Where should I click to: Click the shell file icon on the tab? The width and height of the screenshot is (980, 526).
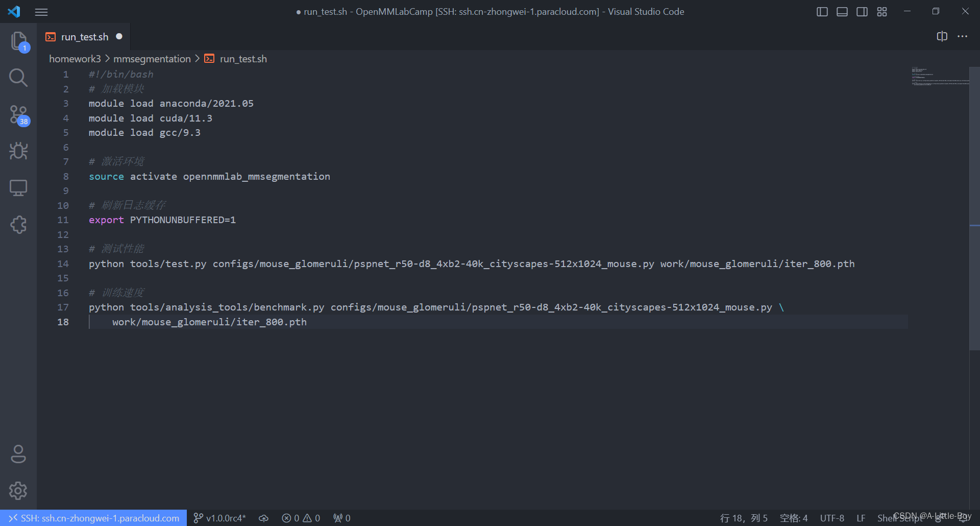point(51,37)
